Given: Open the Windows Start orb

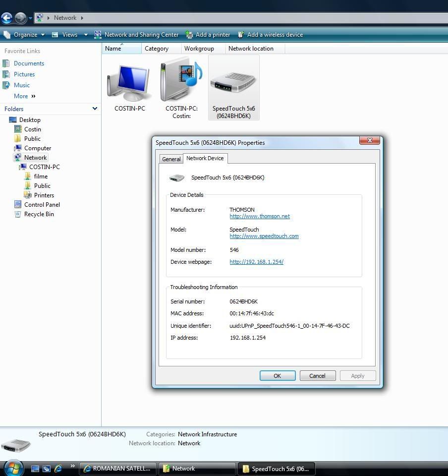Looking at the screenshot, I should click(13, 468).
